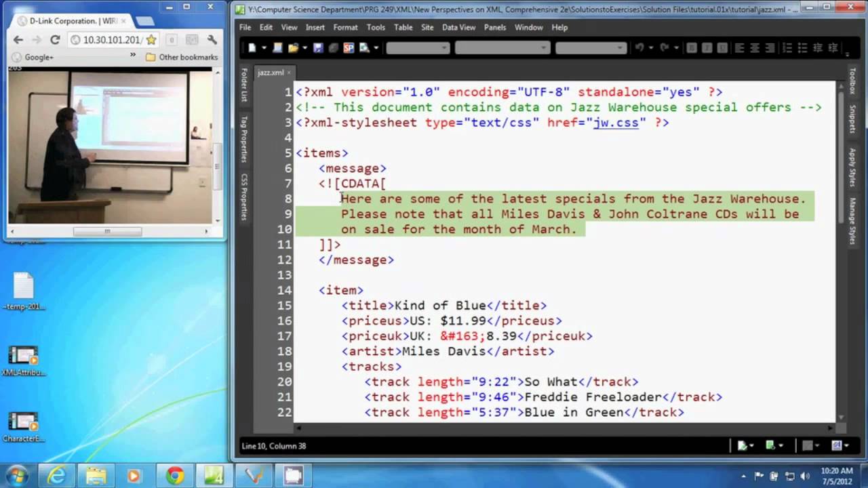Open the Insert menu

pyautogui.click(x=315, y=27)
